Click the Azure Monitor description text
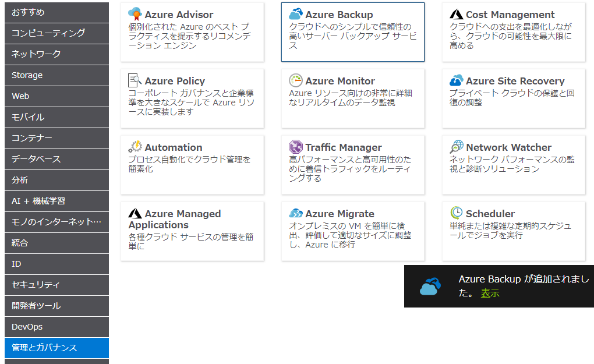Screen dimensions: 594x364 (351, 98)
